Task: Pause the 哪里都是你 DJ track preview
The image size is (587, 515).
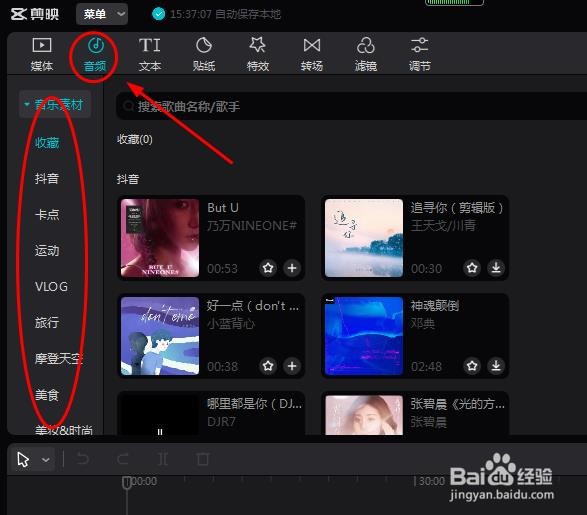Action: coord(160,432)
